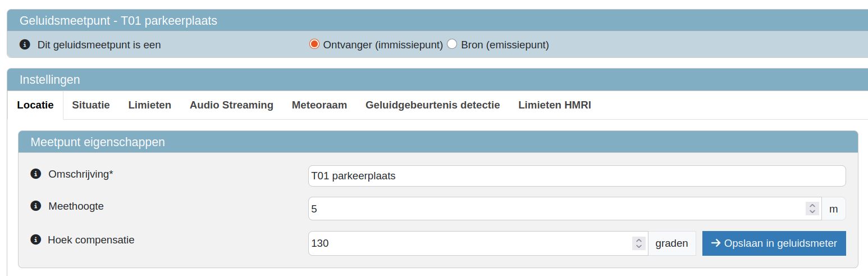Focus the Meethoogte number field
The image size is (868, 276).
556,209
